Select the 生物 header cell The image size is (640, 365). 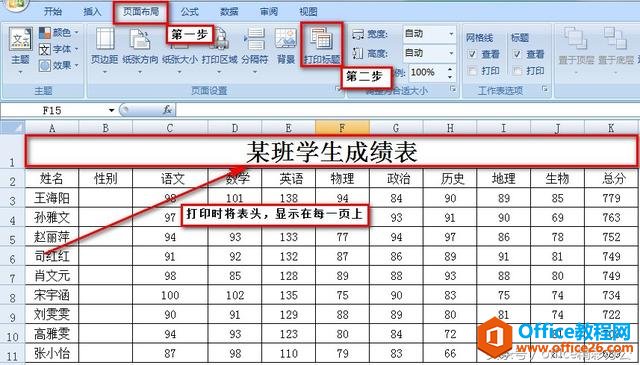point(558,178)
